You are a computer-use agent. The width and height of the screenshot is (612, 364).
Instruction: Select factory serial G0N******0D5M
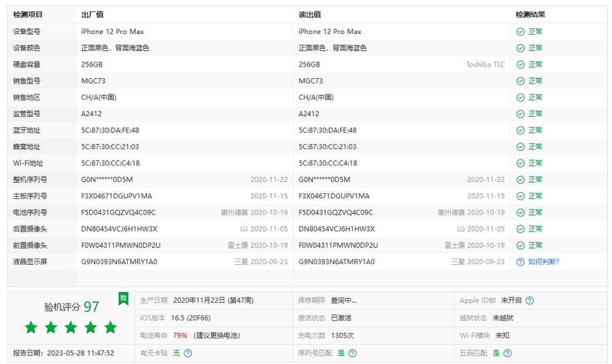tap(107, 180)
